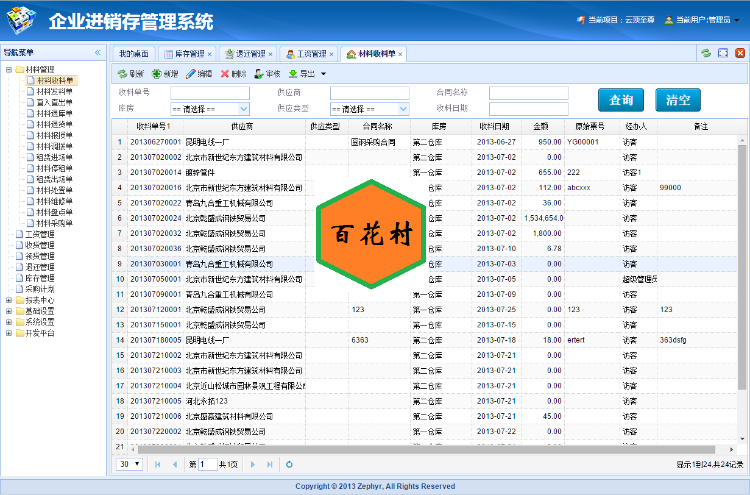750x495 pixels.
Task: Click the 收料单号 input field
Action: pyautogui.click(x=209, y=93)
